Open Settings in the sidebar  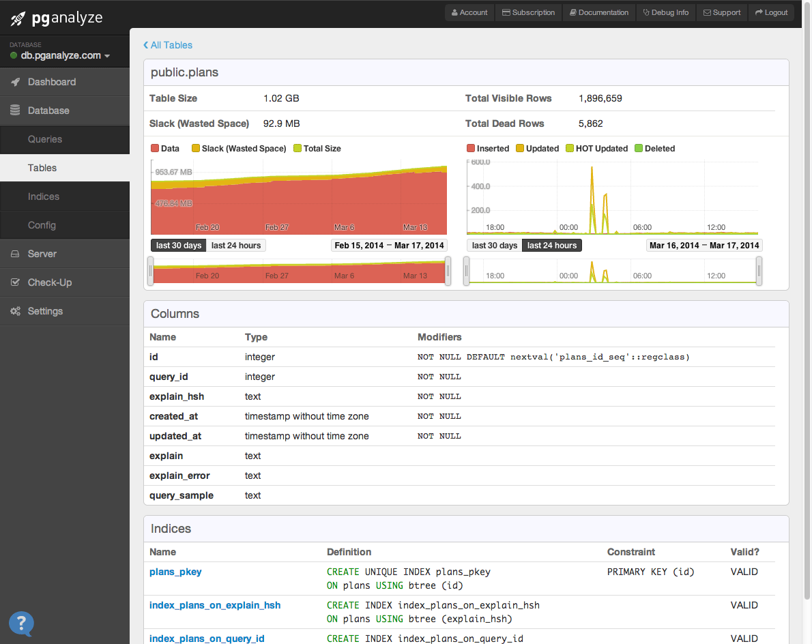65,311
